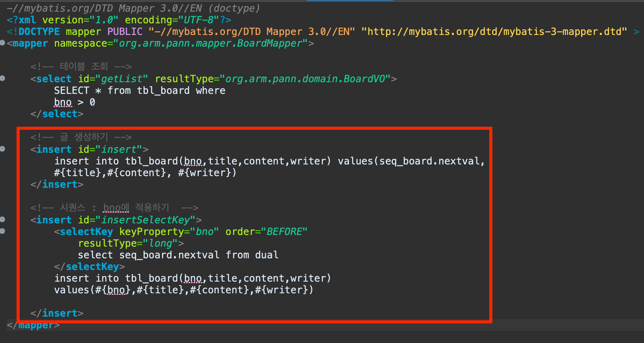Click the underlined bno in where clause
644x343 pixels.
[63, 102]
